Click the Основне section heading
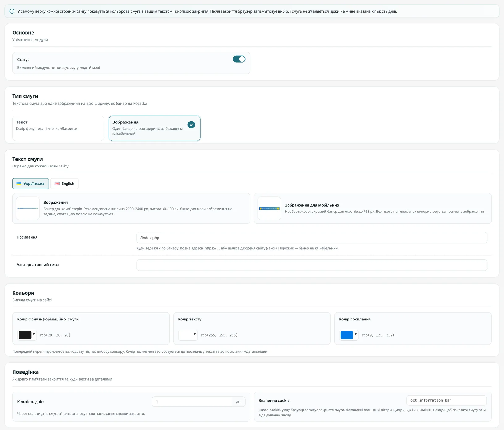The width and height of the screenshot is (504, 430). (23, 33)
